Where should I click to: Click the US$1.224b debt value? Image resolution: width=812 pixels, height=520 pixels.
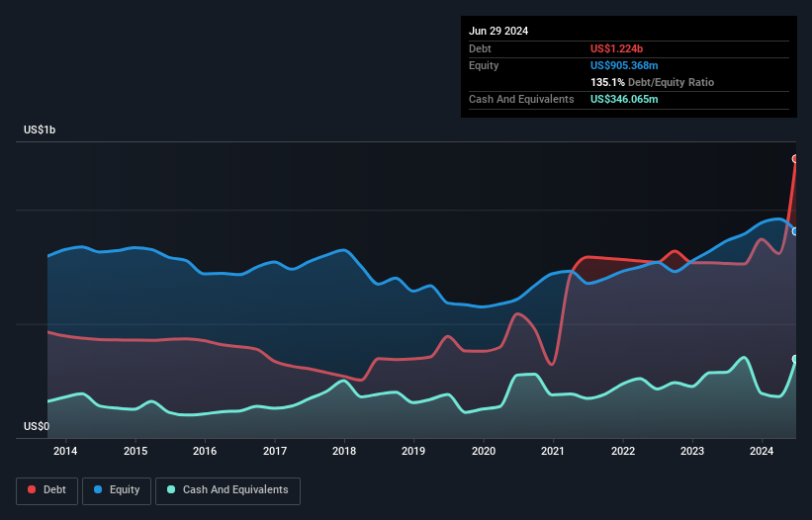[x=616, y=48]
